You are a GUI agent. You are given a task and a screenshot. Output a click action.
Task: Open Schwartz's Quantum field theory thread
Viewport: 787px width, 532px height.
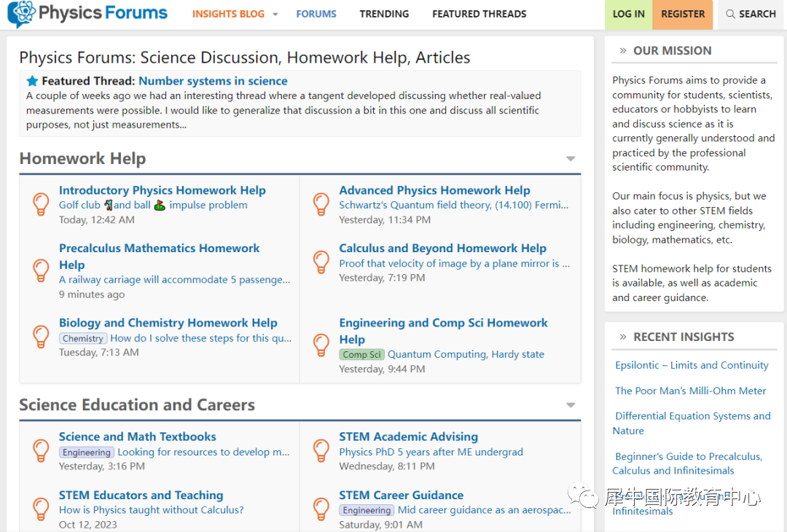(454, 205)
